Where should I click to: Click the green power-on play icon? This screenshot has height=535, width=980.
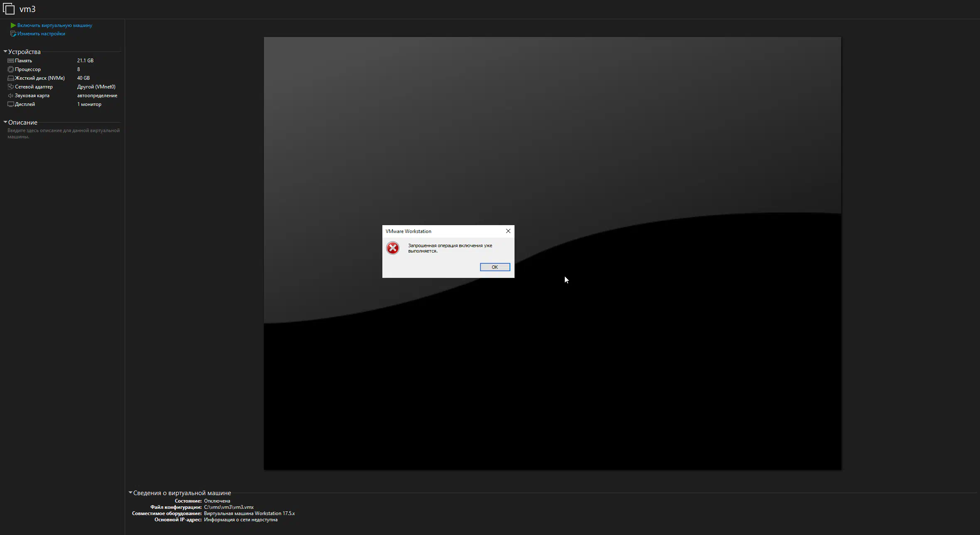13,25
